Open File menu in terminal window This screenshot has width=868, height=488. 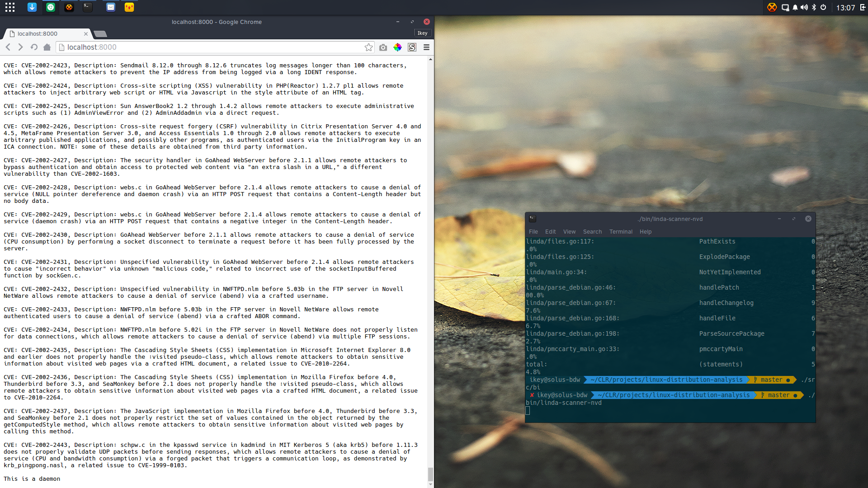pos(533,232)
